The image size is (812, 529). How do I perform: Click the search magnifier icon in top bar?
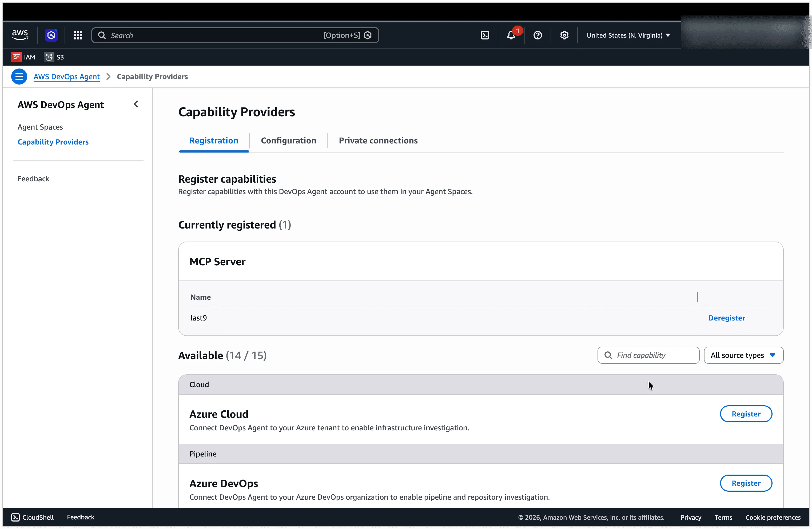[102, 35]
